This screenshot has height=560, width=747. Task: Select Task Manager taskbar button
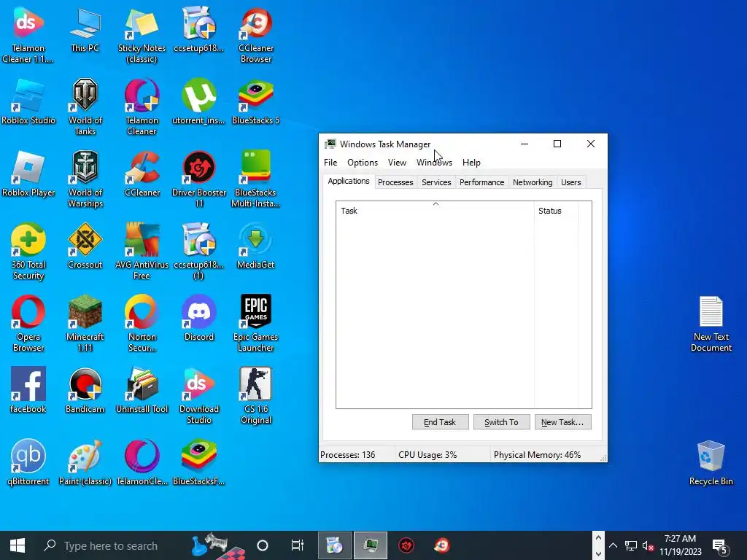tap(370, 545)
